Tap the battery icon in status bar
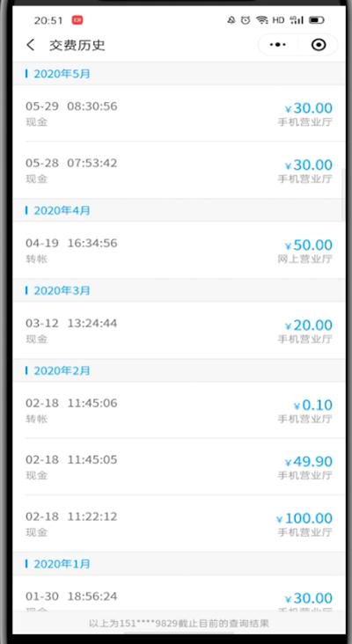The width and height of the screenshot is (352, 644). tap(317, 19)
